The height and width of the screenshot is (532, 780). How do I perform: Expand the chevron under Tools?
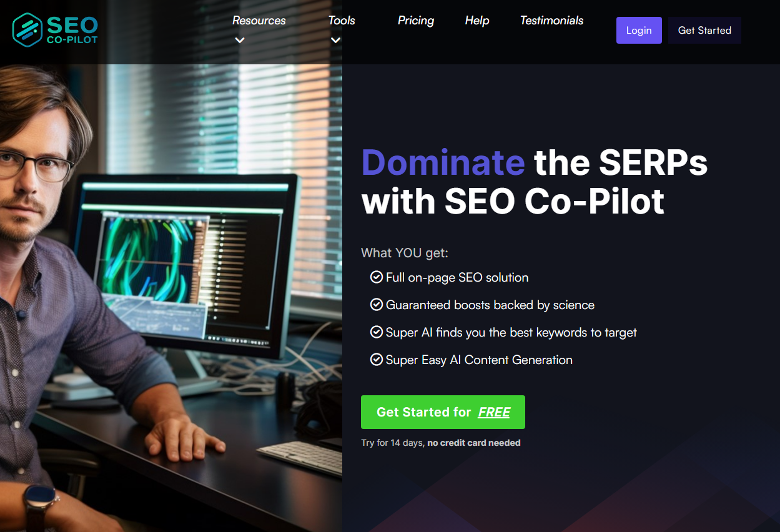335,41
